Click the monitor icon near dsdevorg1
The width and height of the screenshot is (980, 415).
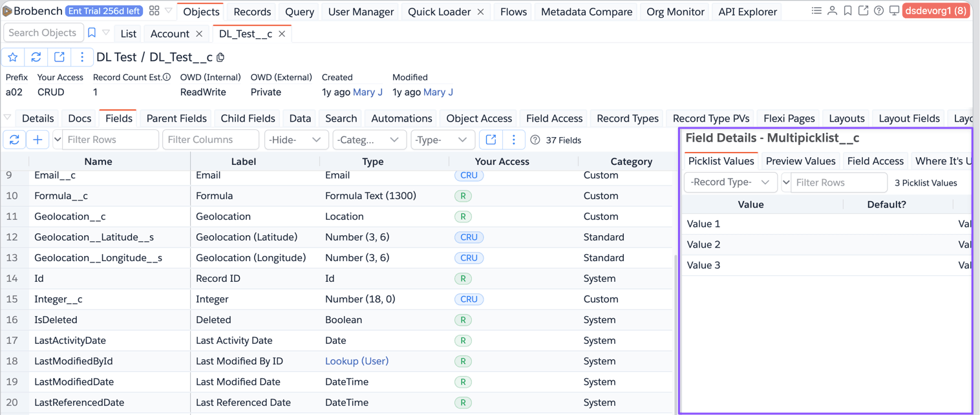click(x=894, y=11)
